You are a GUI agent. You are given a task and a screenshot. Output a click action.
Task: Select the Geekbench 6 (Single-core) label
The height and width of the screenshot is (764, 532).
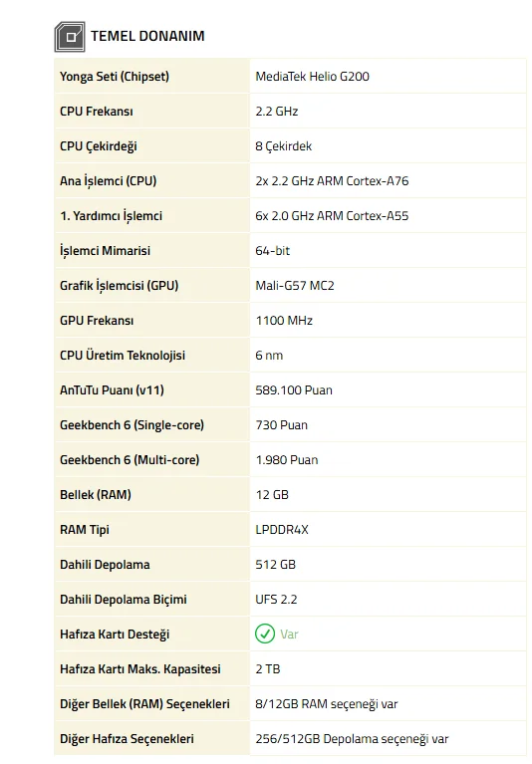[133, 425]
